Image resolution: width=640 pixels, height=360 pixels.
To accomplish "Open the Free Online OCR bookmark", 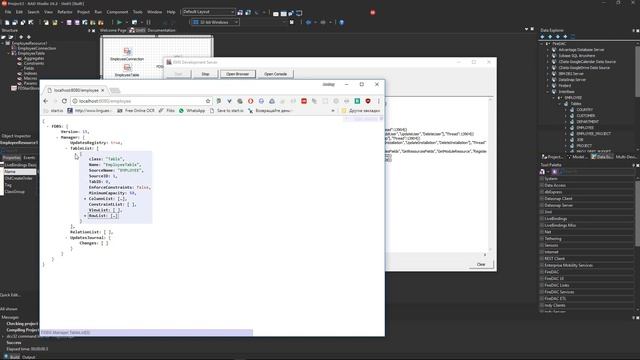I will point(136,111).
